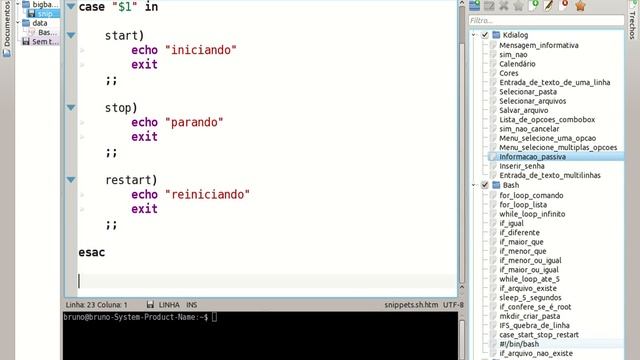This screenshot has width=640, height=360.
Task: Select the Inserir_senha snippet
Action: pyautogui.click(x=522, y=166)
